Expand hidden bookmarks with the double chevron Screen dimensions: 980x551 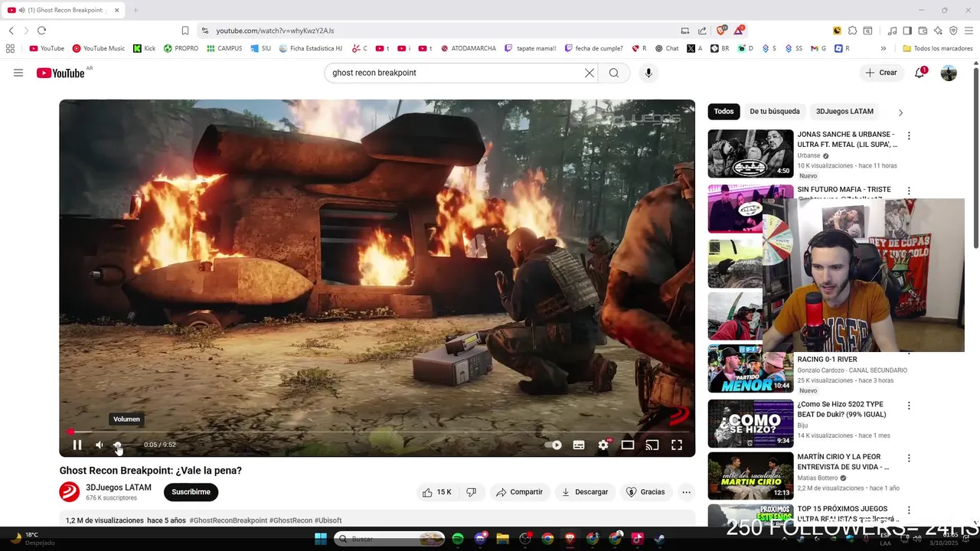(x=883, y=48)
